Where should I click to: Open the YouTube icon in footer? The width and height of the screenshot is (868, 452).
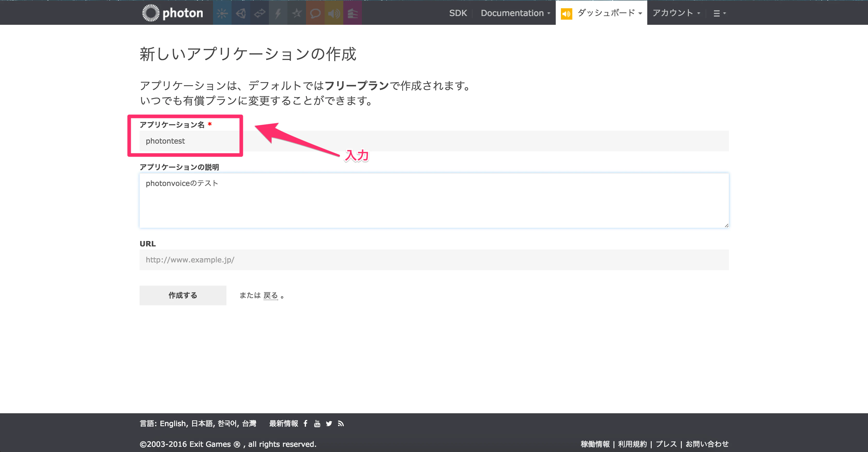click(x=317, y=423)
